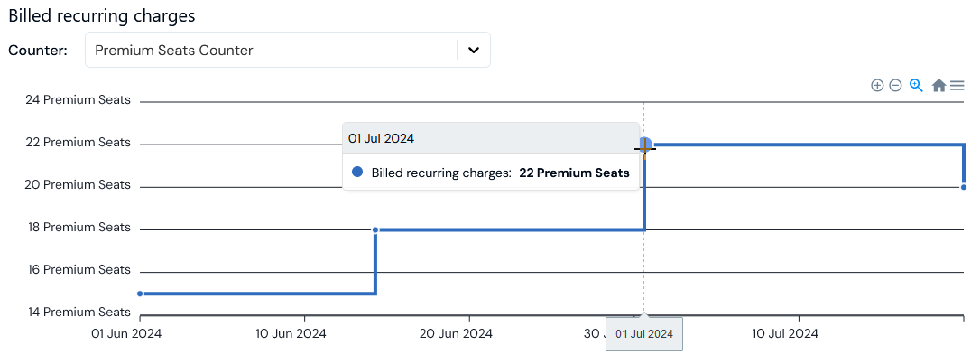The width and height of the screenshot is (980, 364).
Task: Reset chart zoom with home icon
Action: pyautogui.click(x=938, y=86)
